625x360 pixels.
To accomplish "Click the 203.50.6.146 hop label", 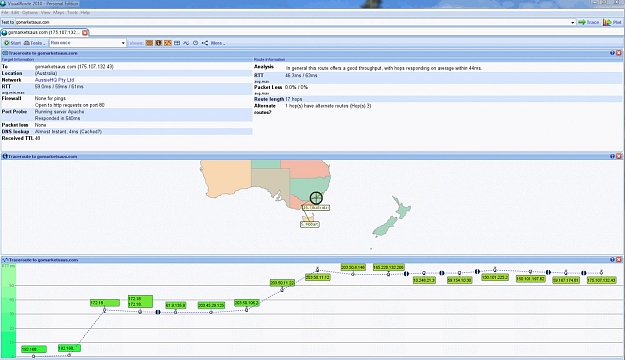I will coord(353,267).
